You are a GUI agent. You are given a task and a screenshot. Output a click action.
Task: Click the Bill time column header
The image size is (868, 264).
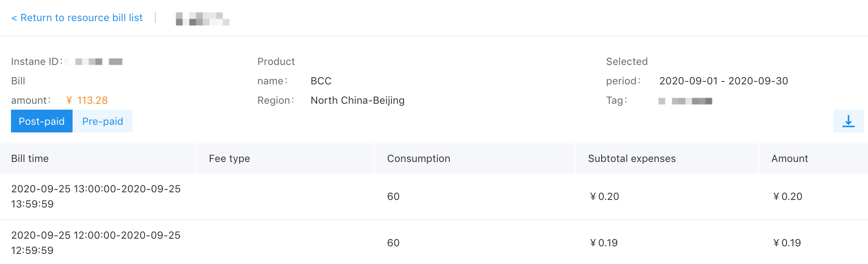coord(30,159)
